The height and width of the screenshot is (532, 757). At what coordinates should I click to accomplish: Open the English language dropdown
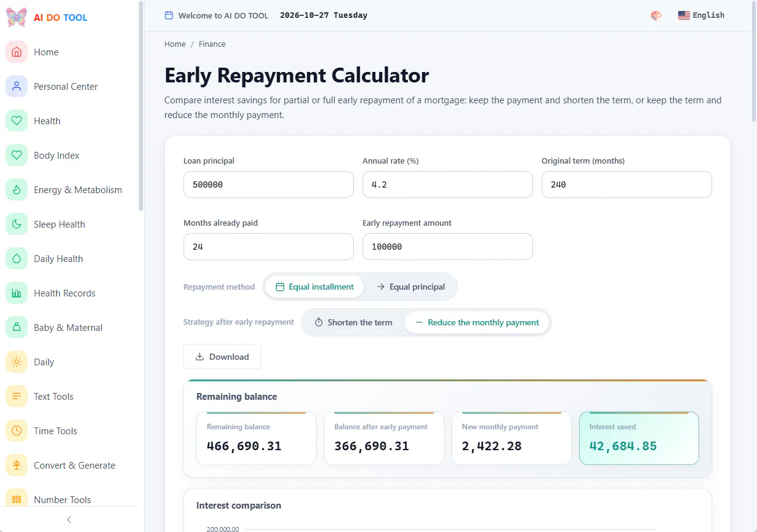[701, 15]
